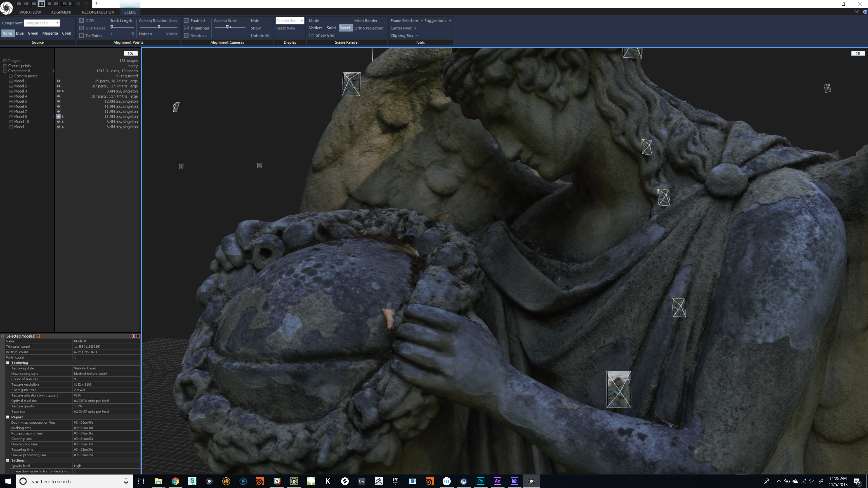Uncheck the Thumbnail checkbox
Viewport: 868px width, 488px height.
coord(186,28)
